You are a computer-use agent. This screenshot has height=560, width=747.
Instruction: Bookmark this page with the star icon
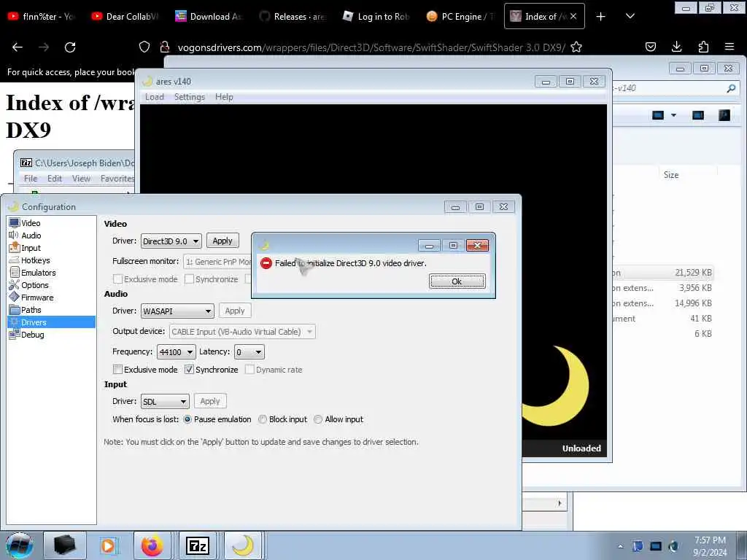point(576,47)
